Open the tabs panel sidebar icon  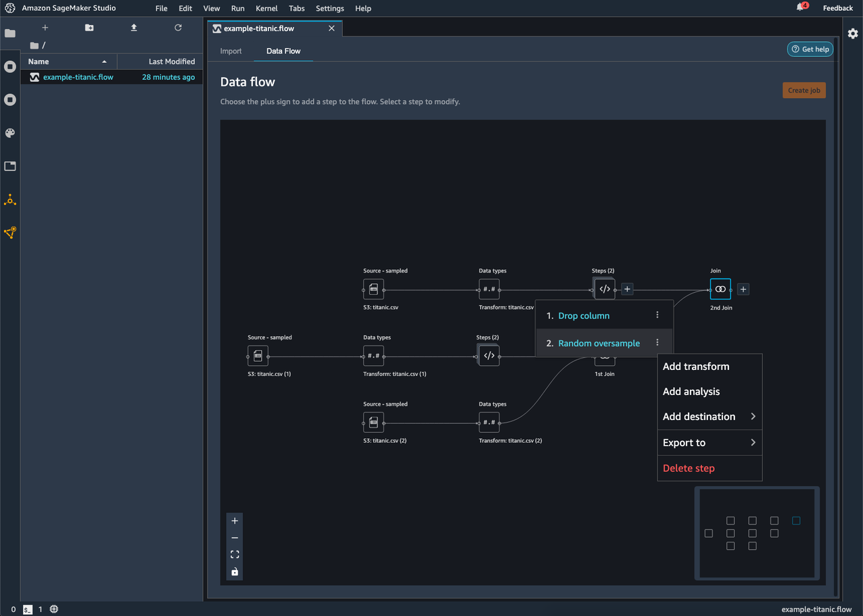10,166
